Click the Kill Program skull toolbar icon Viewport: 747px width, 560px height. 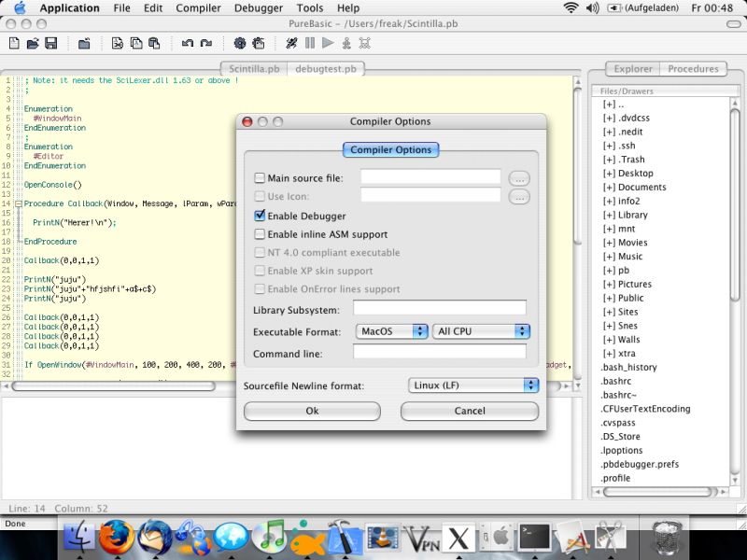[365, 43]
